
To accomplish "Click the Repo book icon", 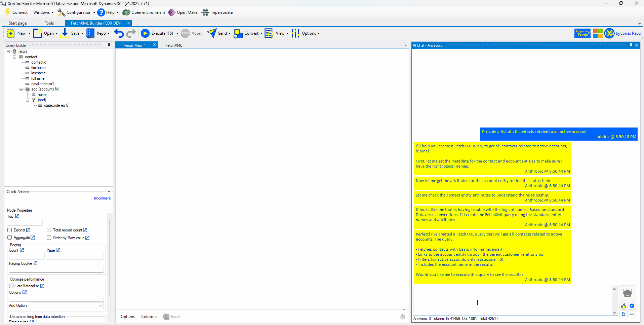I will point(90,33).
